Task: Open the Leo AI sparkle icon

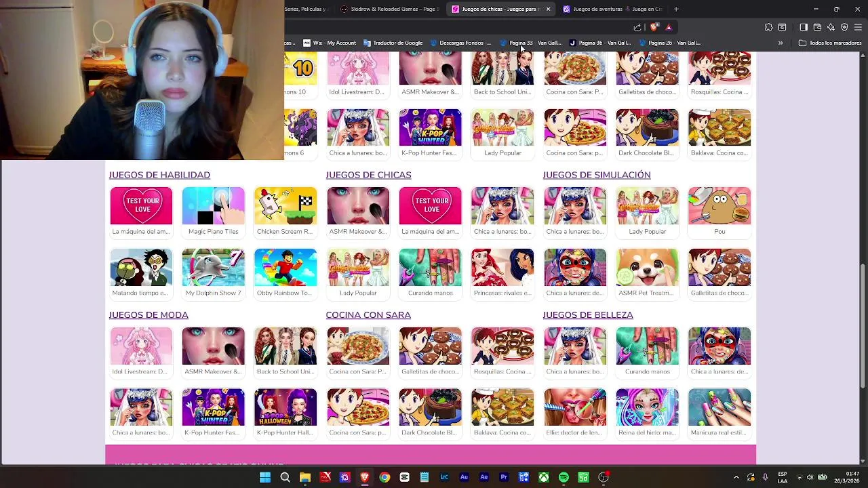Action: click(831, 27)
